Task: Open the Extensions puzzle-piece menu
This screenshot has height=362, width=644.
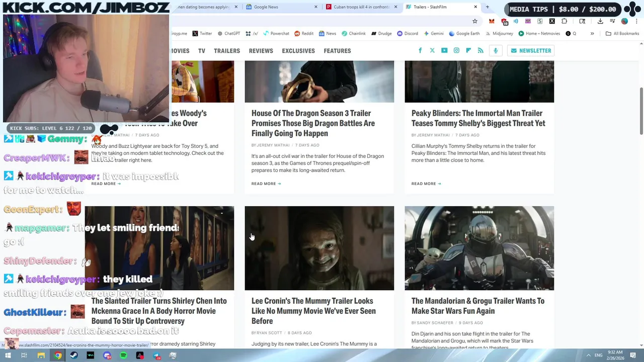Action: point(564,21)
